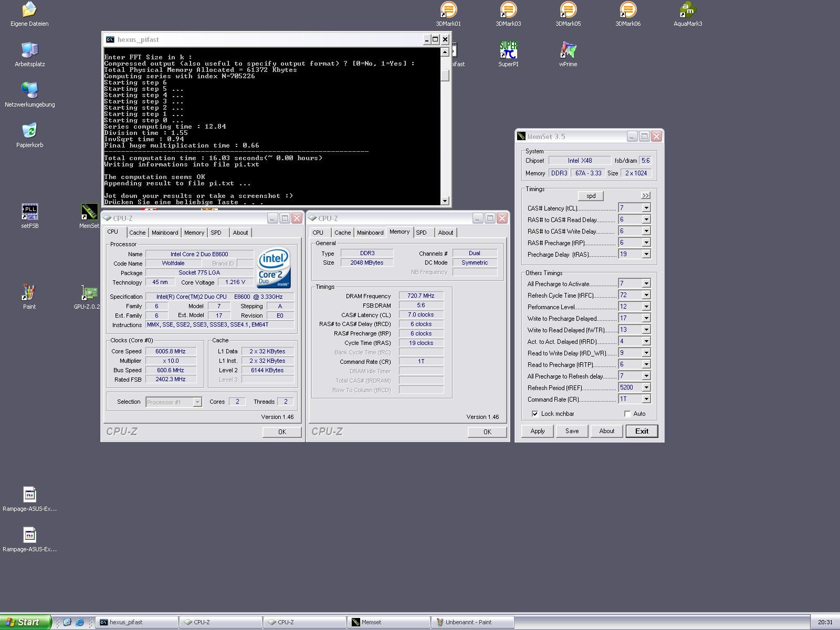
Task: Click the Intel Core 2 Duo logo
Action: click(x=274, y=267)
